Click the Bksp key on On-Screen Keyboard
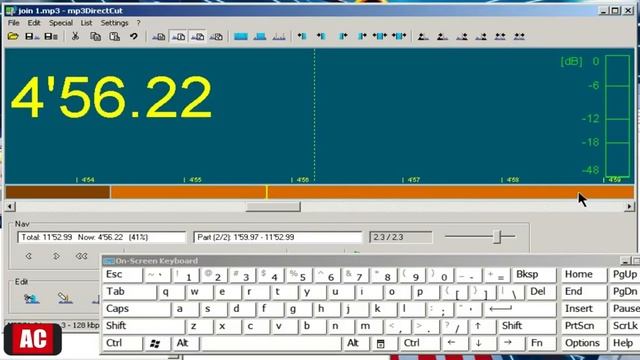This screenshot has height=360, width=640. 534,275
